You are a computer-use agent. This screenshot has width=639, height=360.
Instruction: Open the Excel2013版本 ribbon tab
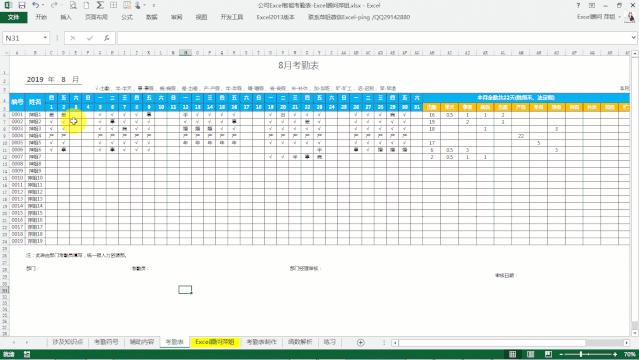275,17
